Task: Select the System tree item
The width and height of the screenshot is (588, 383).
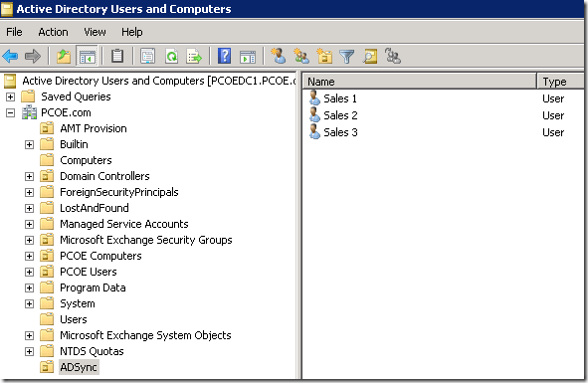Action: (x=78, y=303)
